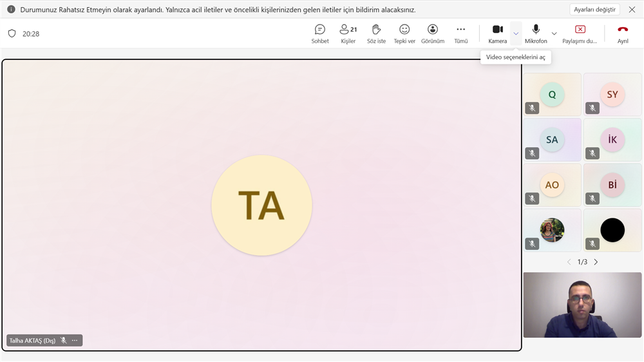Click your self-view video thumbnail
Viewport: 644px width, 362px height.
pyautogui.click(x=582, y=305)
